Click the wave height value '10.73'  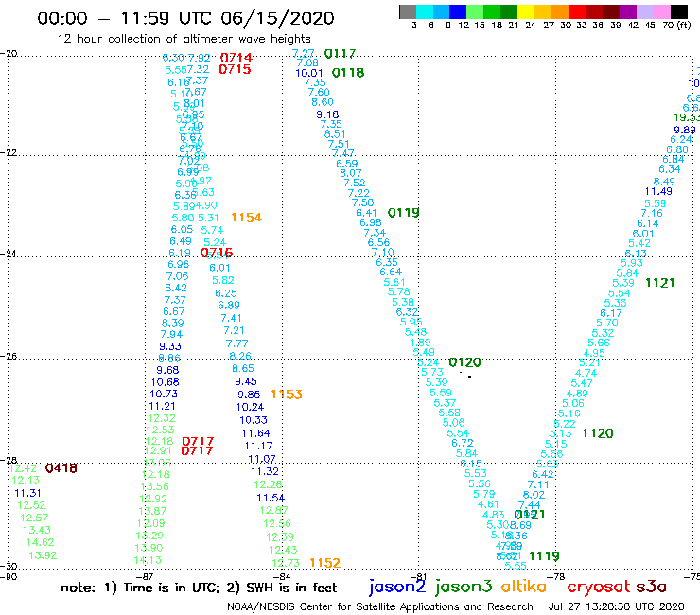(164, 394)
